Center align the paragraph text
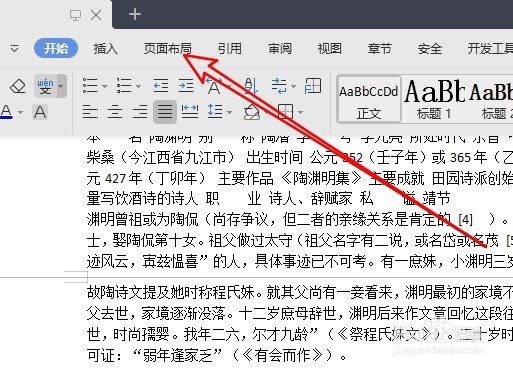This screenshot has height=368, width=513. [115, 112]
